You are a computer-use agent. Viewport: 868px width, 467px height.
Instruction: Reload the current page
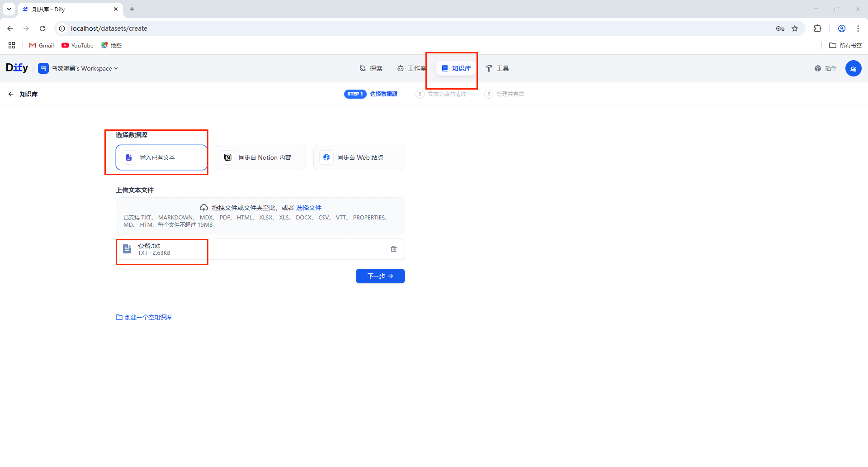coord(42,29)
